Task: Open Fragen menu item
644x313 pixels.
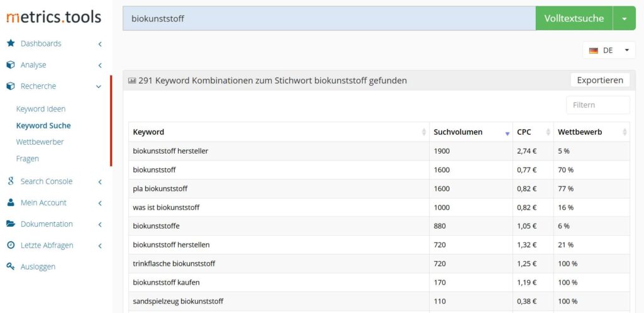Action: pyautogui.click(x=28, y=158)
